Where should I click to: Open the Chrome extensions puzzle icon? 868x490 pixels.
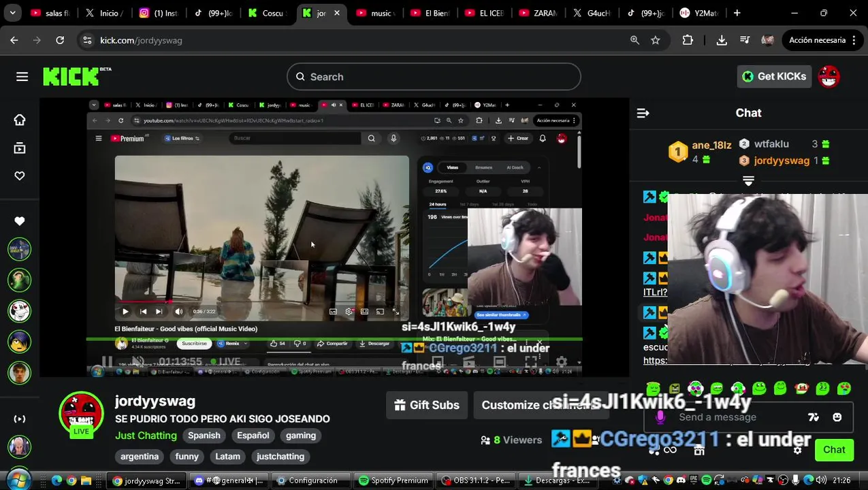[688, 40]
